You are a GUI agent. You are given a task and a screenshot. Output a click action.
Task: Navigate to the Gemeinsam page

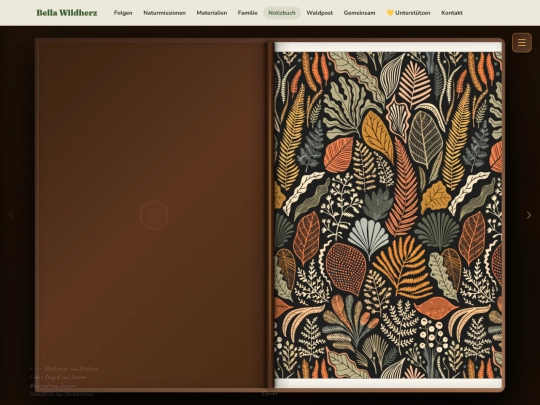pyautogui.click(x=359, y=13)
